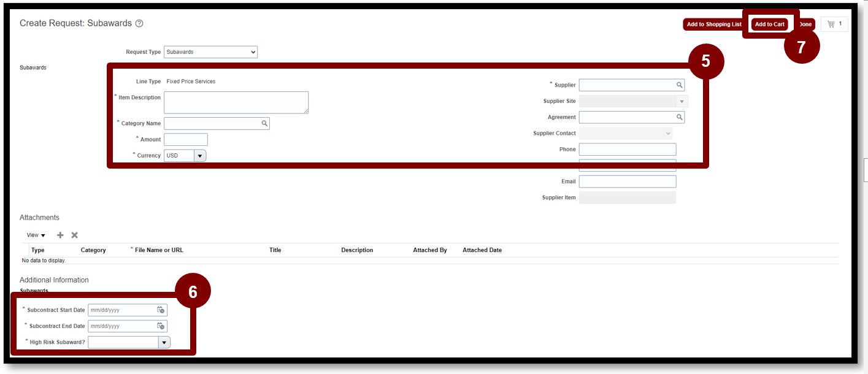The image size is (868, 374).
Task: Click cart item count number 1
Action: (840, 24)
